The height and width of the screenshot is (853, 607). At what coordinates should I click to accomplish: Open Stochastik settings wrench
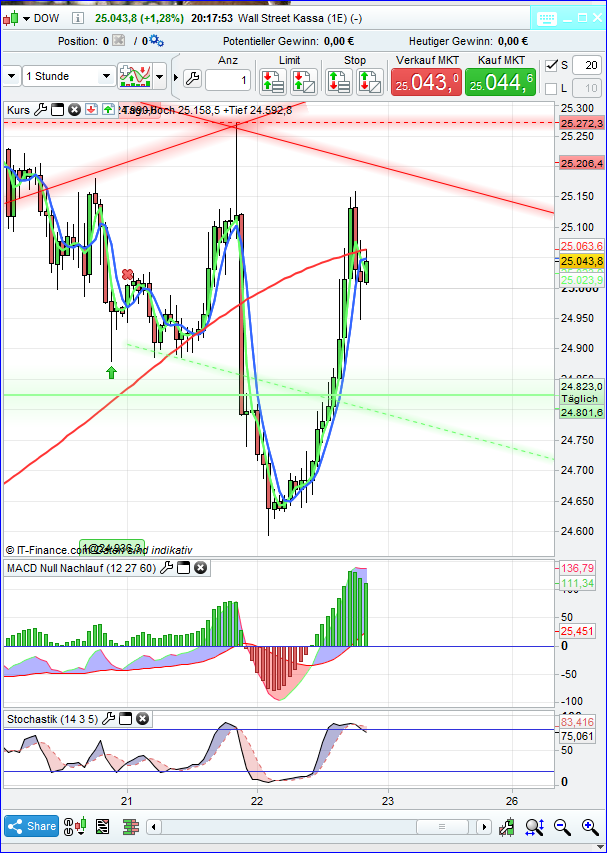(x=108, y=719)
